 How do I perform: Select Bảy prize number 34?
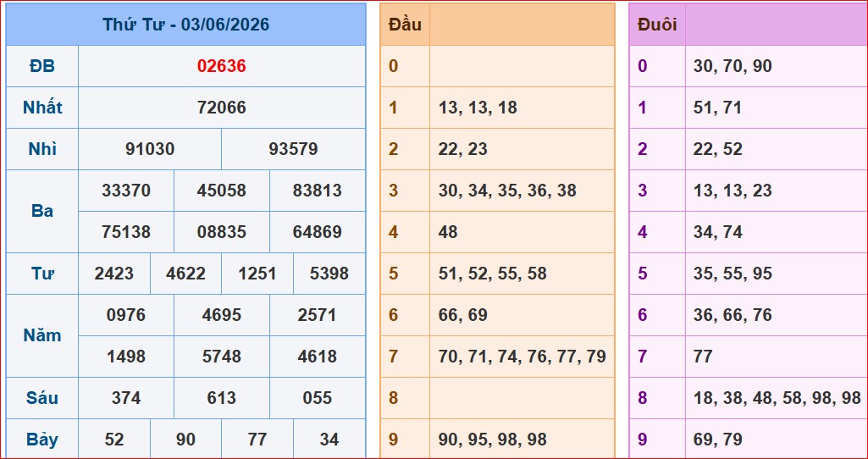[x=329, y=440]
